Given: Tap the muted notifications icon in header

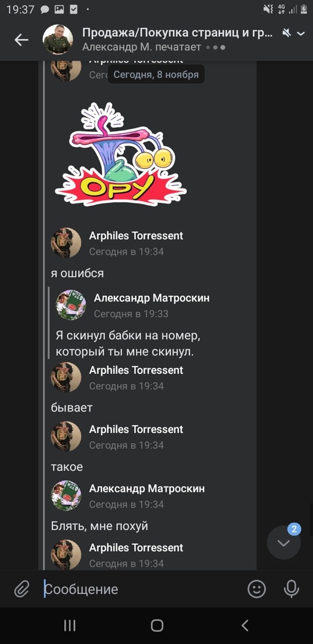Looking at the screenshot, I should (287, 33).
